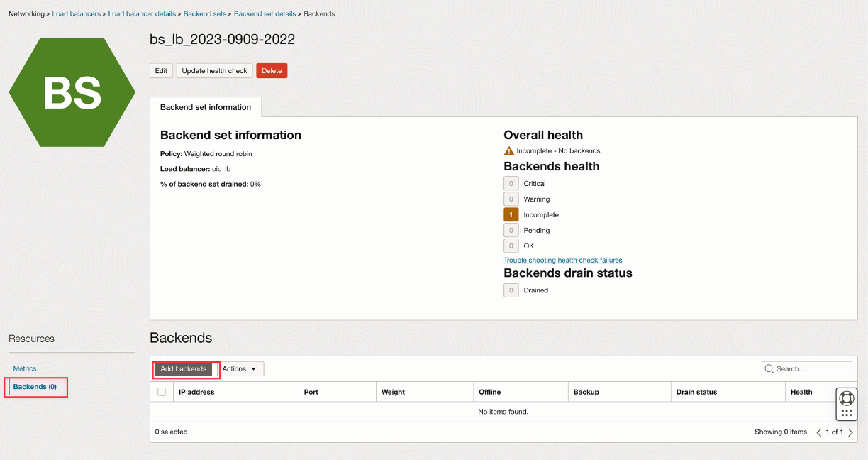Click into the backends Search field
The height and width of the screenshot is (460, 868).
pos(812,369)
